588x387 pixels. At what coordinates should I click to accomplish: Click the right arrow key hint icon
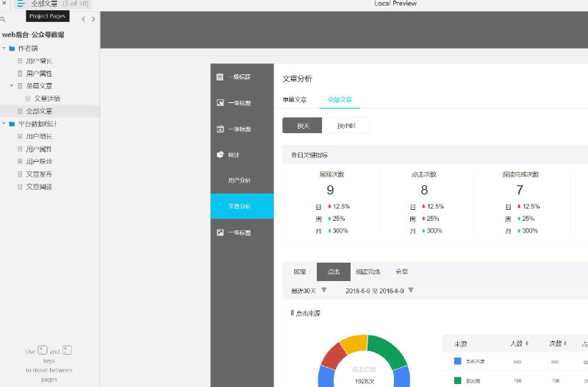pos(67,349)
